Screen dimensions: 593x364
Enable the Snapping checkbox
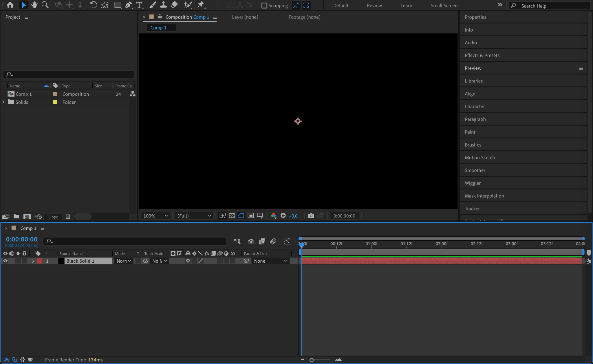pos(264,6)
